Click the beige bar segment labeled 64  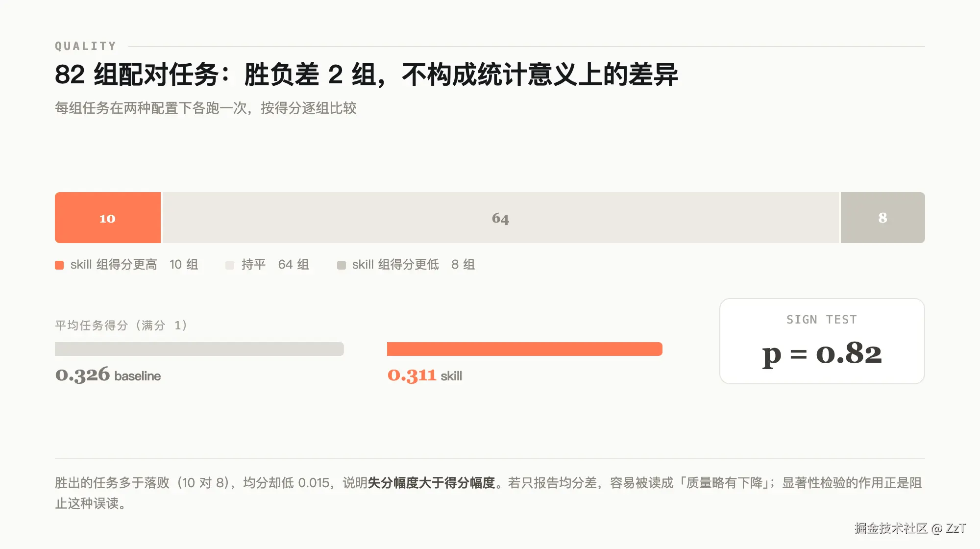501,218
